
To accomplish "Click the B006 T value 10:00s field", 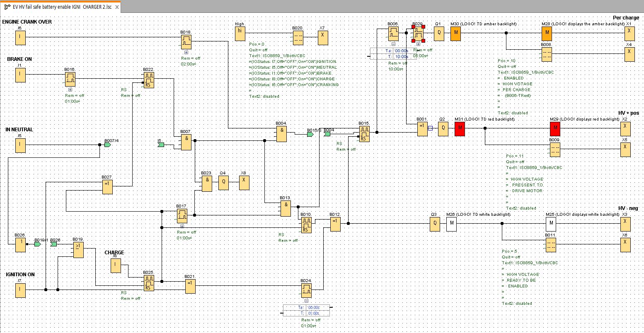I will (401, 57).
